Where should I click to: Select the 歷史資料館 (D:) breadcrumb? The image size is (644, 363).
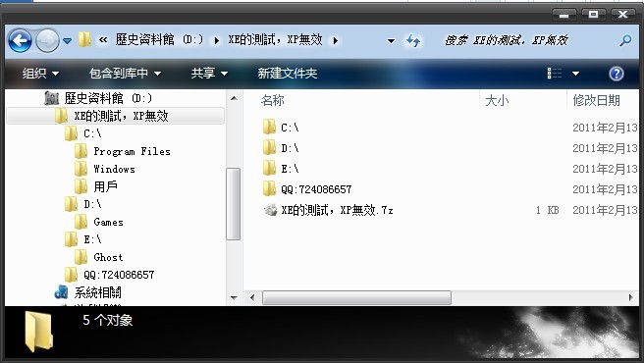point(159,39)
